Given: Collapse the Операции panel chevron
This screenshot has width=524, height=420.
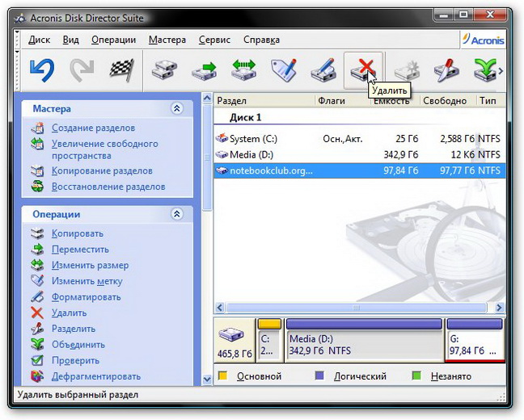Looking at the screenshot, I should (x=177, y=214).
